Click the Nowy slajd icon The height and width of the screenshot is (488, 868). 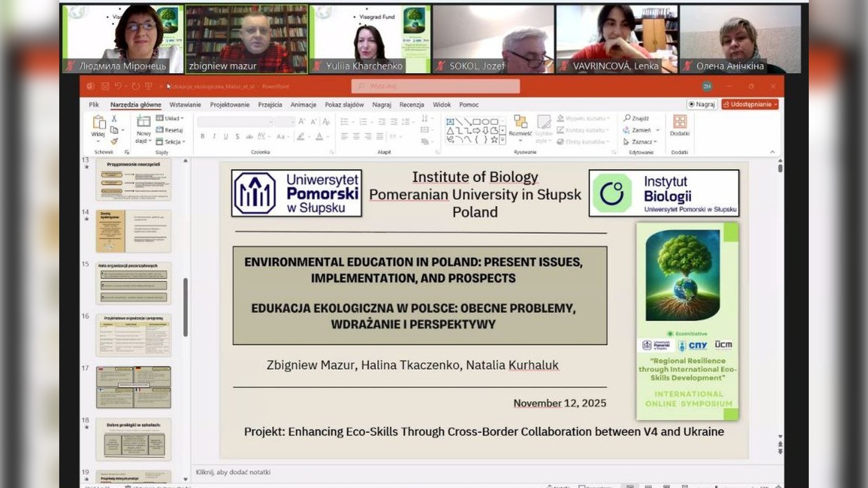pos(143,122)
